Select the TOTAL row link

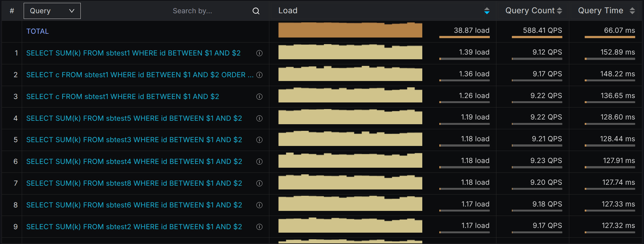[38, 32]
